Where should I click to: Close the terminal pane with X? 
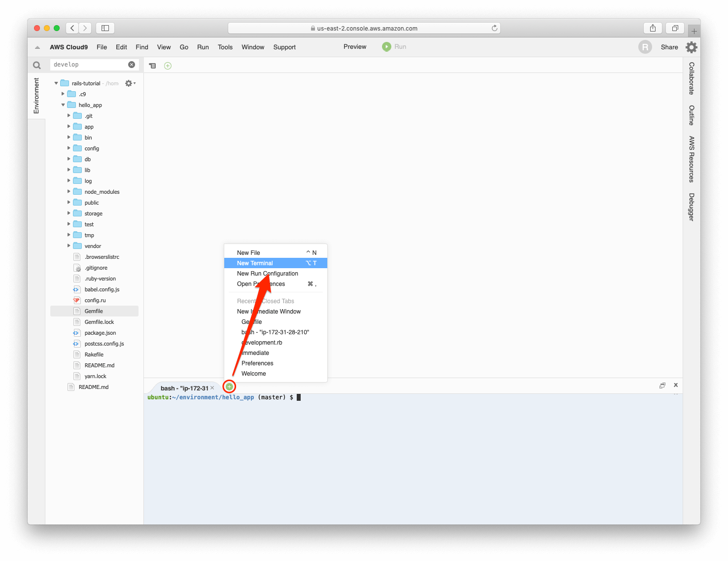[x=676, y=385]
